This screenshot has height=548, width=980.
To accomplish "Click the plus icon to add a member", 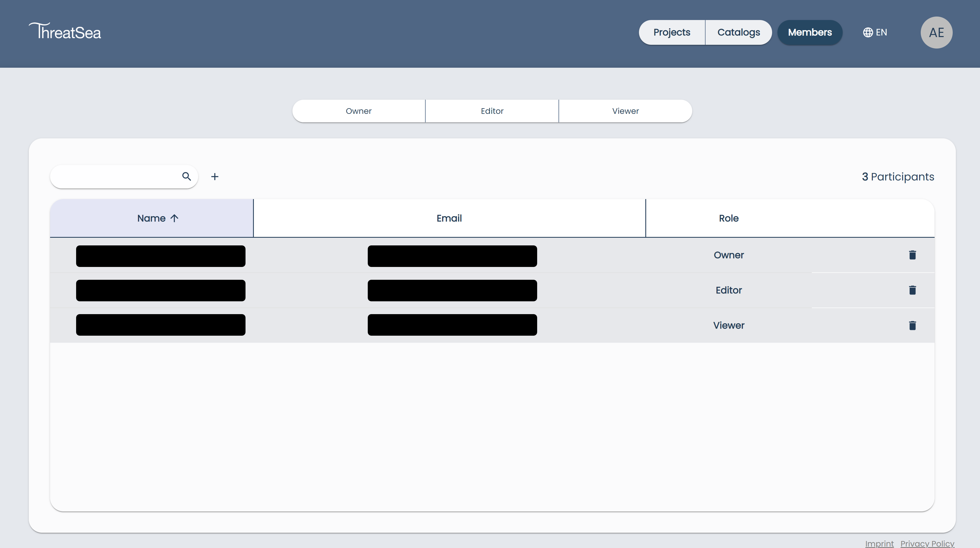I will coord(215,177).
